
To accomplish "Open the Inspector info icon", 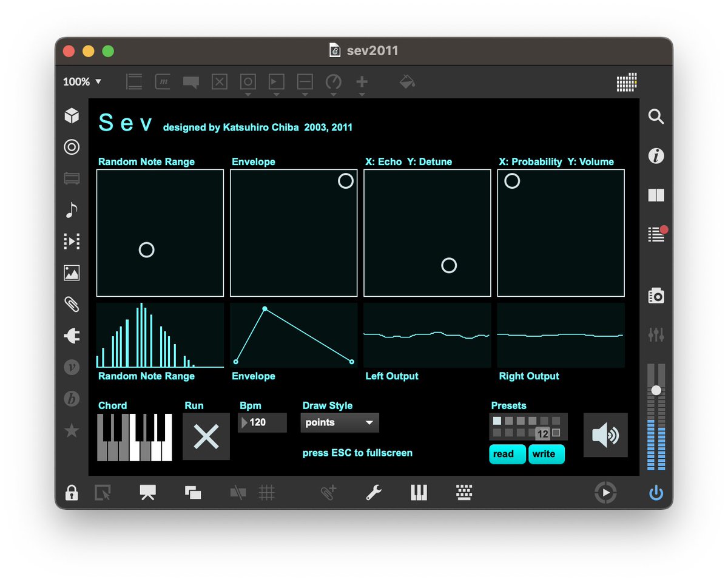I will point(656,156).
